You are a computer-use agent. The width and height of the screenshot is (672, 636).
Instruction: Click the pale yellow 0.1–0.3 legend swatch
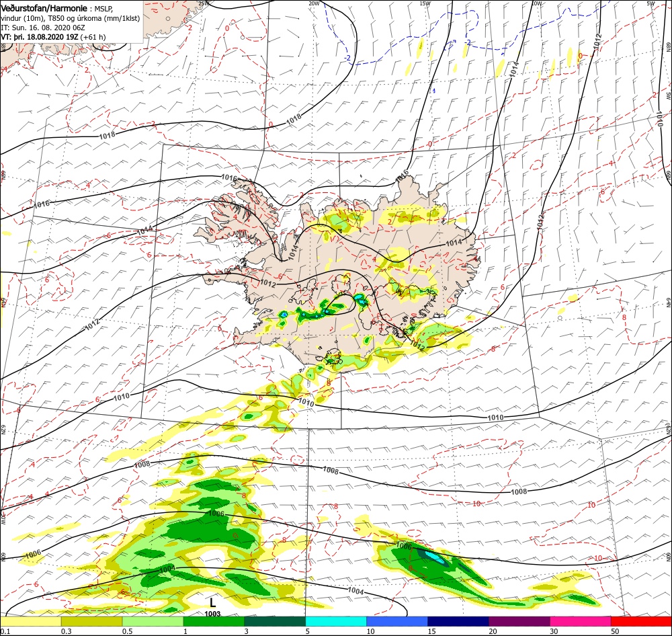point(31,622)
